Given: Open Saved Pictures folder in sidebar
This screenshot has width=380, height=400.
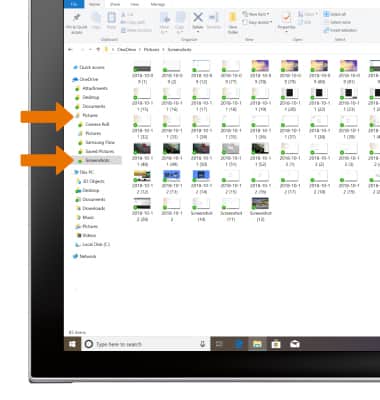Looking at the screenshot, I should click(x=96, y=151).
